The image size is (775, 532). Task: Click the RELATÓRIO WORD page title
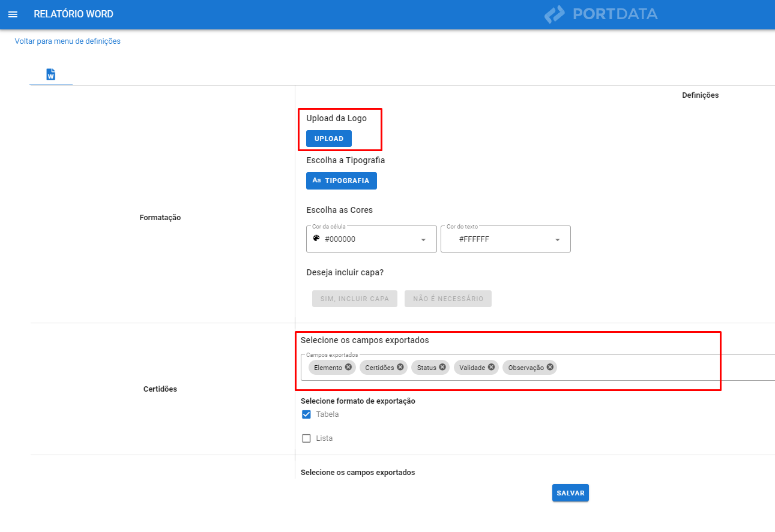(x=73, y=14)
